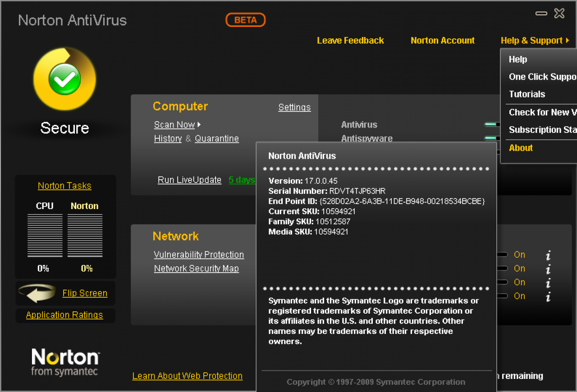Close the Norton AntiVirus window
Image resolution: width=577 pixels, height=392 pixels.
[x=559, y=14]
